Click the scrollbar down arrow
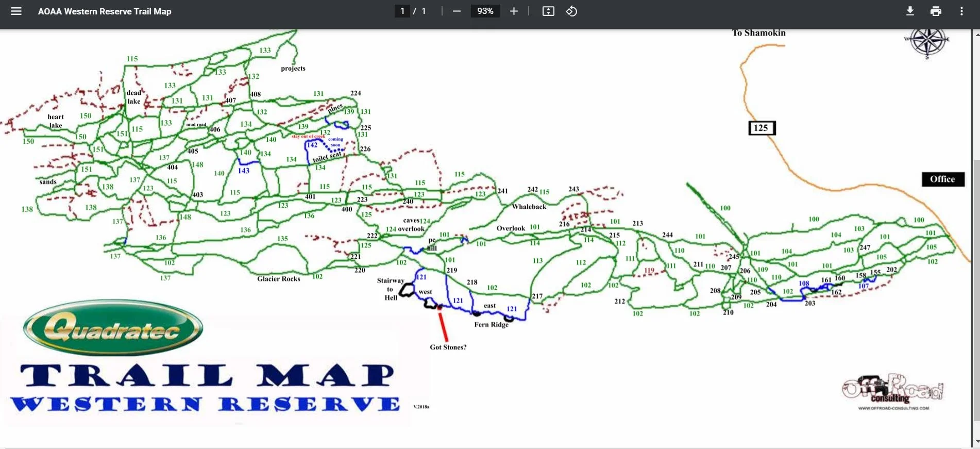 click(976, 442)
